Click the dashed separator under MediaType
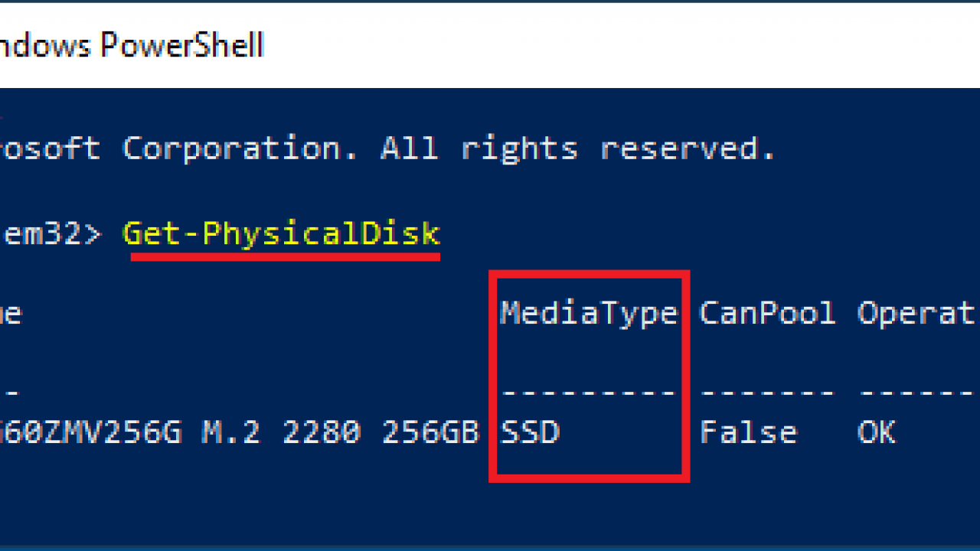This screenshot has height=551, width=980. click(x=589, y=393)
